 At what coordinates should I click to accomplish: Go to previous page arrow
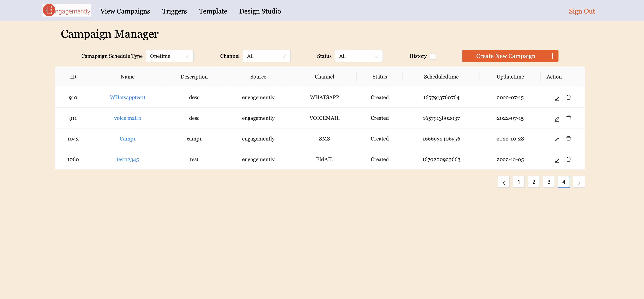click(504, 182)
